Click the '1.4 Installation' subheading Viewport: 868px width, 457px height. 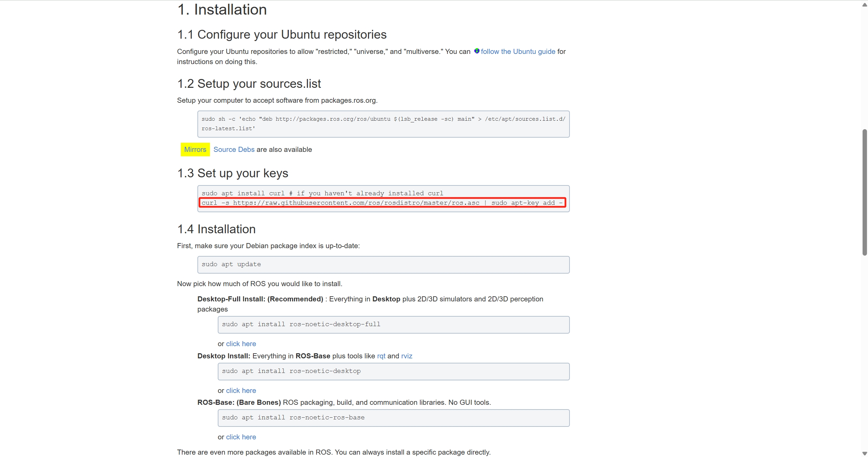(216, 229)
